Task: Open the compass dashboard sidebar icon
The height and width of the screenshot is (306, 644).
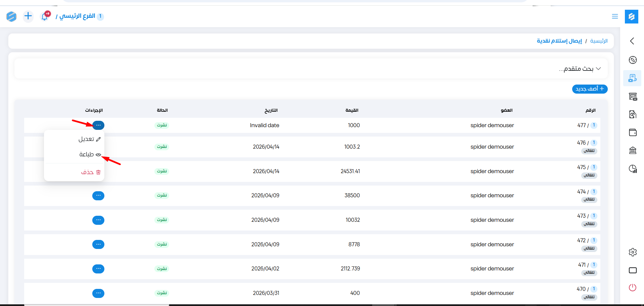Action: [633, 60]
